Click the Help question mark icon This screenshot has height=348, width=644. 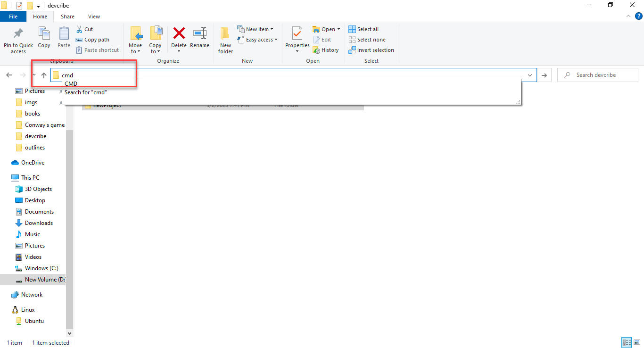[x=639, y=16]
